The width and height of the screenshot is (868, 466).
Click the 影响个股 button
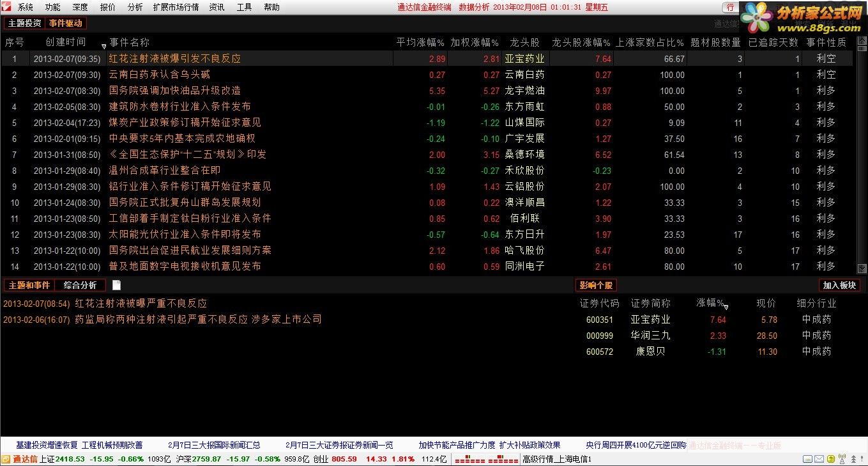click(x=596, y=285)
